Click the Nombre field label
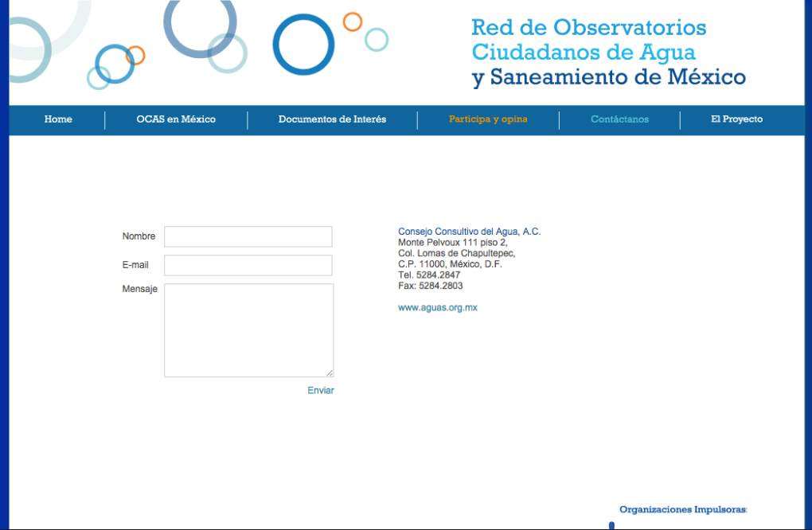Screen dimensions: 812x530 coord(139,236)
